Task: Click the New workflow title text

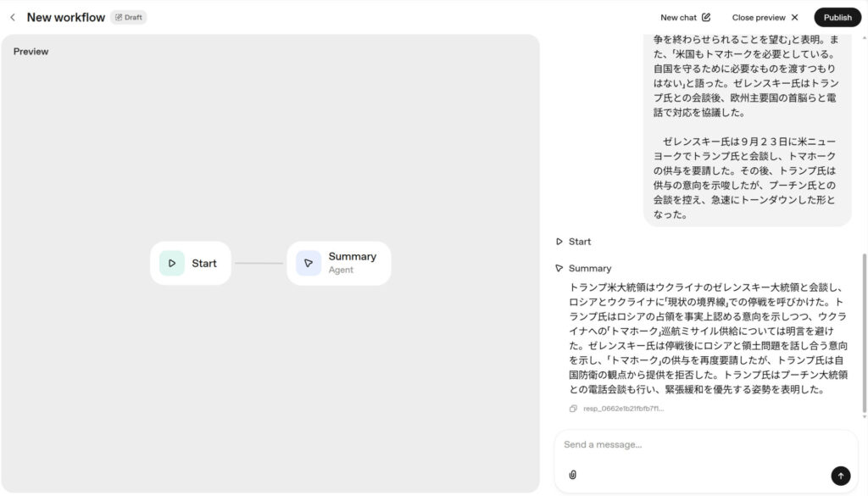Action: 66,17
